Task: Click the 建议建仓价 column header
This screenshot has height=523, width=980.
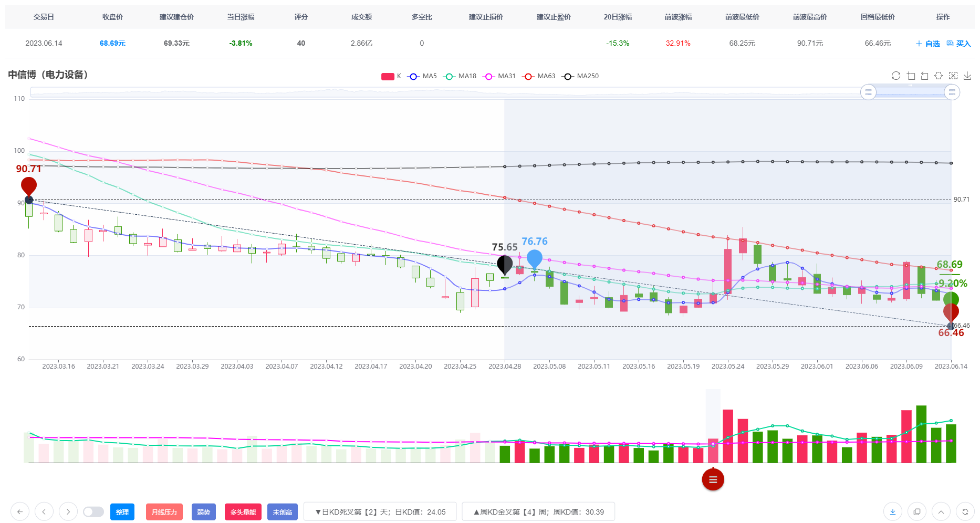Action: click(176, 17)
